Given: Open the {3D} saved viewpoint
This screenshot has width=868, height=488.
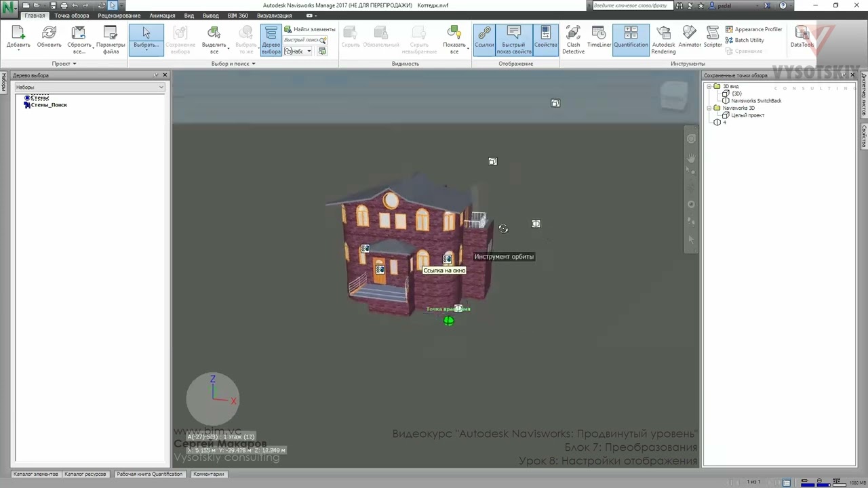Looking at the screenshot, I should [x=736, y=94].
